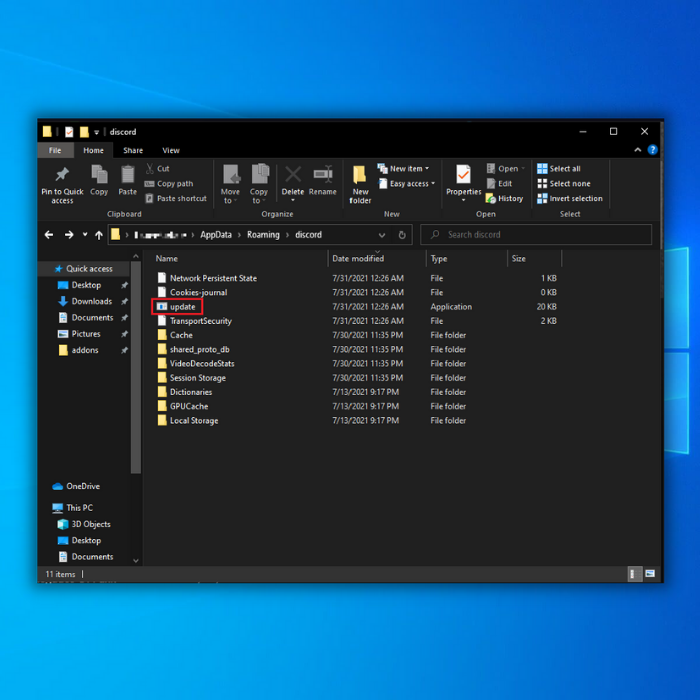Click Select all in ribbon
Image resolution: width=700 pixels, height=700 pixels.
[558, 169]
